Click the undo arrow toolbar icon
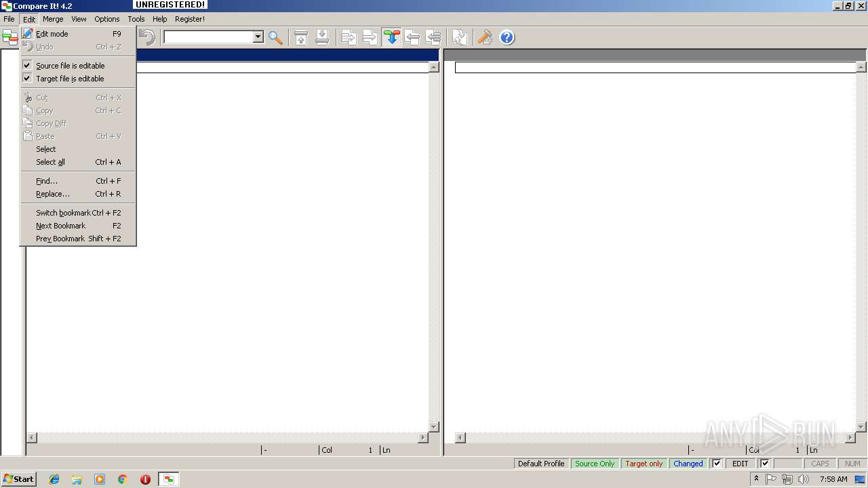The image size is (868, 488). pos(146,37)
